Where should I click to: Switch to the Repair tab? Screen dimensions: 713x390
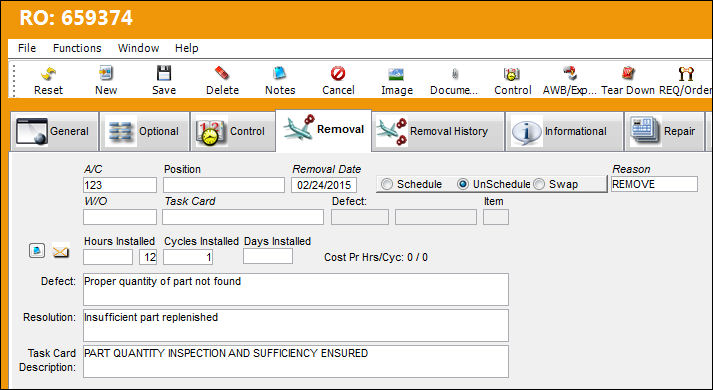[x=664, y=131]
